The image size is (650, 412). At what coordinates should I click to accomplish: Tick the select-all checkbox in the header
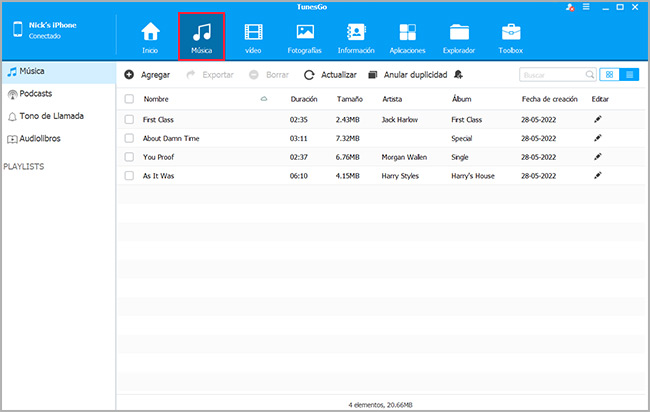pyautogui.click(x=129, y=99)
